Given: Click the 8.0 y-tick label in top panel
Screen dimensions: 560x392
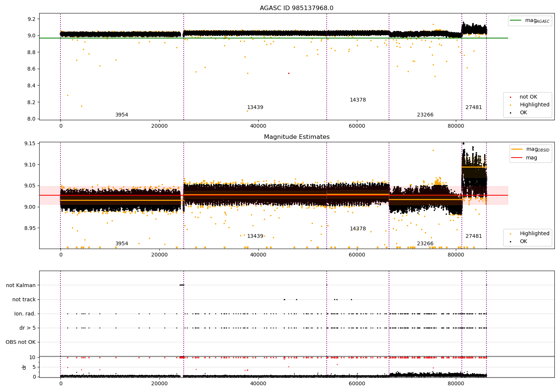Looking at the screenshot, I should (x=32, y=119).
